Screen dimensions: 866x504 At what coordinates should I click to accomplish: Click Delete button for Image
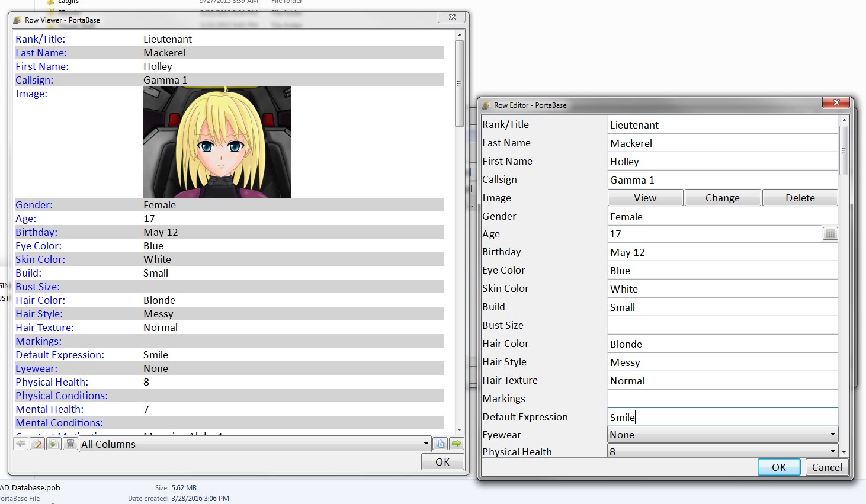(x=800, y=198)
